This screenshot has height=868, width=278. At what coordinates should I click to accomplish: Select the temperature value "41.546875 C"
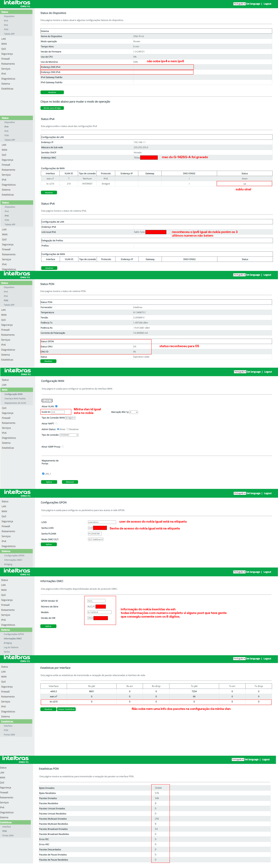pos(139,312)
